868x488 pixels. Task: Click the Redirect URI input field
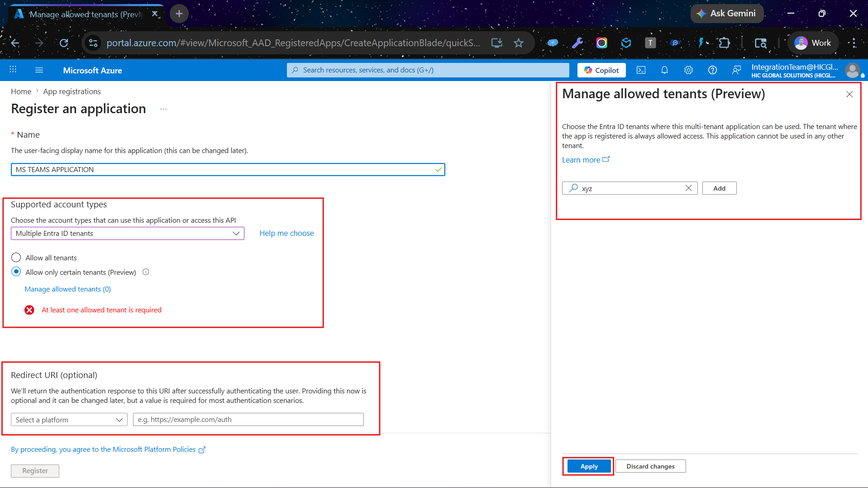(248, 419)
